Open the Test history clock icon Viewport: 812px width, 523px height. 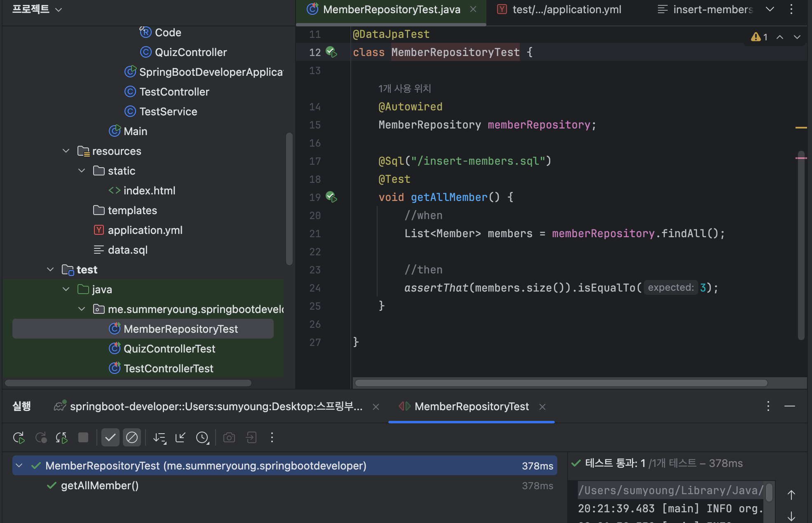(x=202, y=437)
